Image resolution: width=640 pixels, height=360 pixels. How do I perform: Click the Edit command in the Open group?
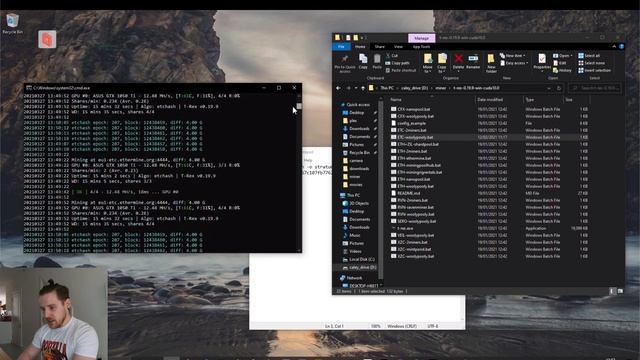[x=560, y=63]
